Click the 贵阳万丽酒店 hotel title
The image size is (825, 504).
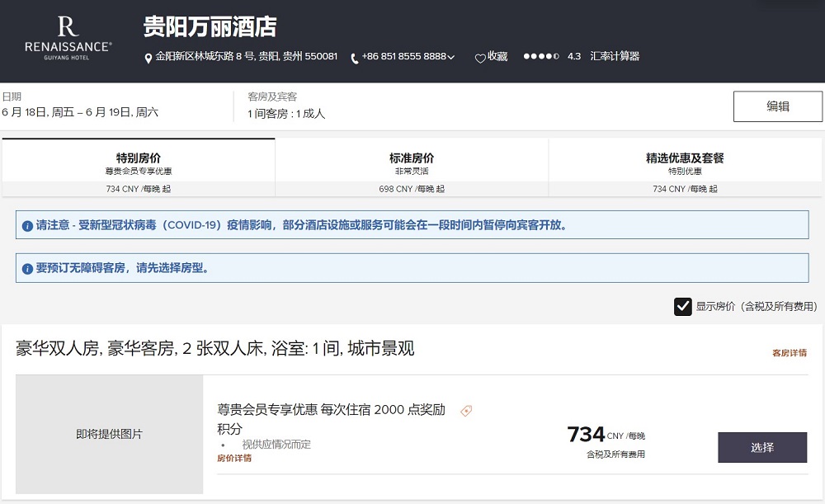(x=210, y=27)
